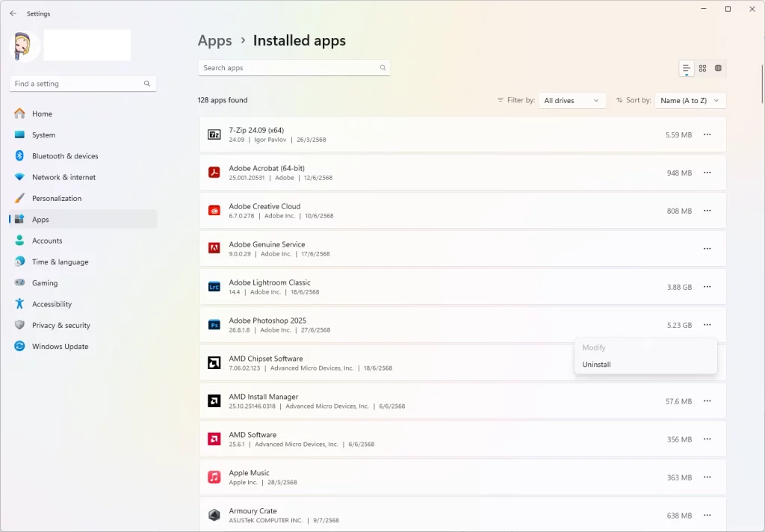765x532 pixels.
Task: Open System settings in the sidebar
Action: (x=83, y=134)
